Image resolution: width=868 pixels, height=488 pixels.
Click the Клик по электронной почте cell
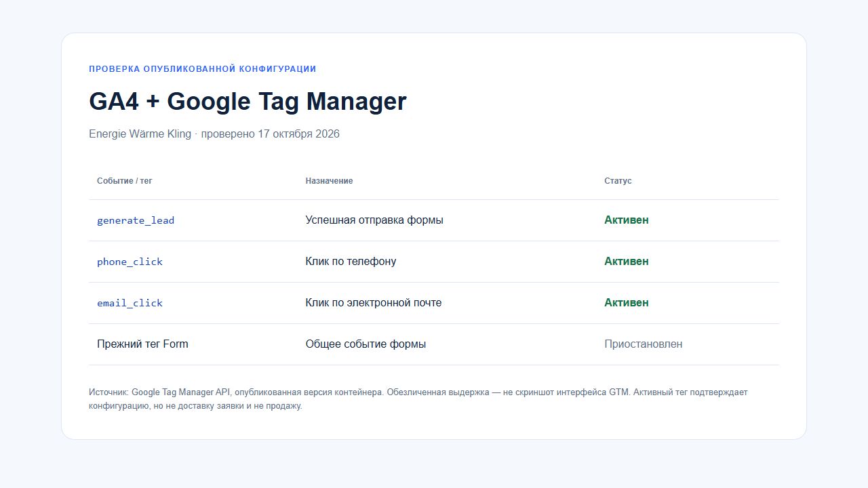pos(374,303)
